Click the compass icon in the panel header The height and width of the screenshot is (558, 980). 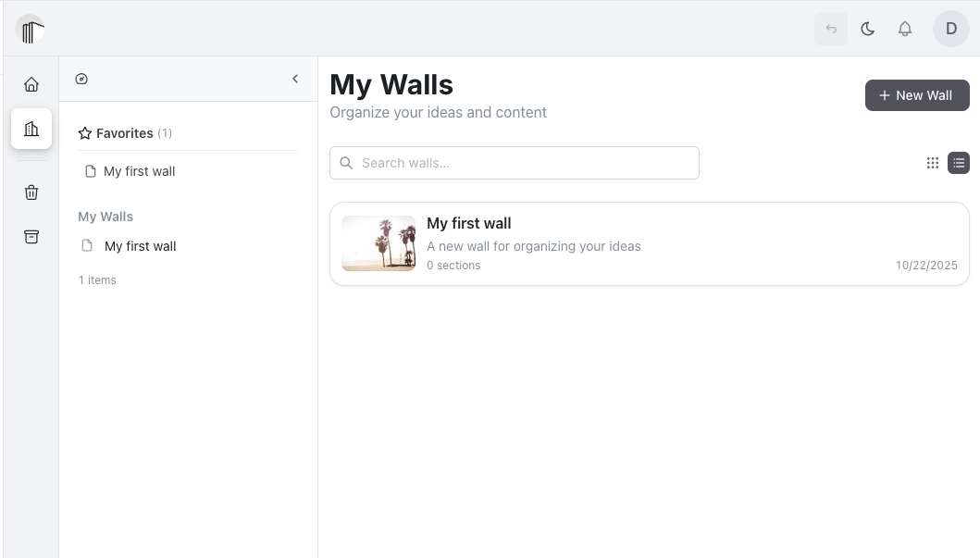[x=81, y=80]
